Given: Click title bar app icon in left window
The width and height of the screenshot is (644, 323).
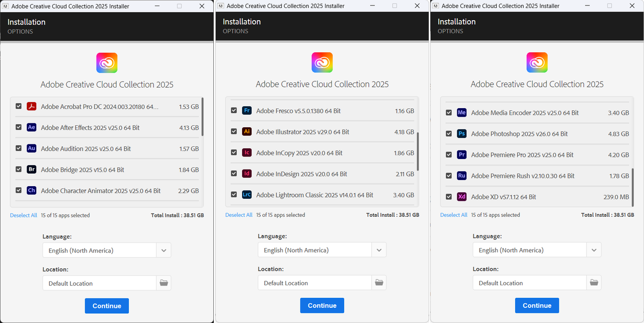Looking at the screenshot, I should (x=6, y=6).
